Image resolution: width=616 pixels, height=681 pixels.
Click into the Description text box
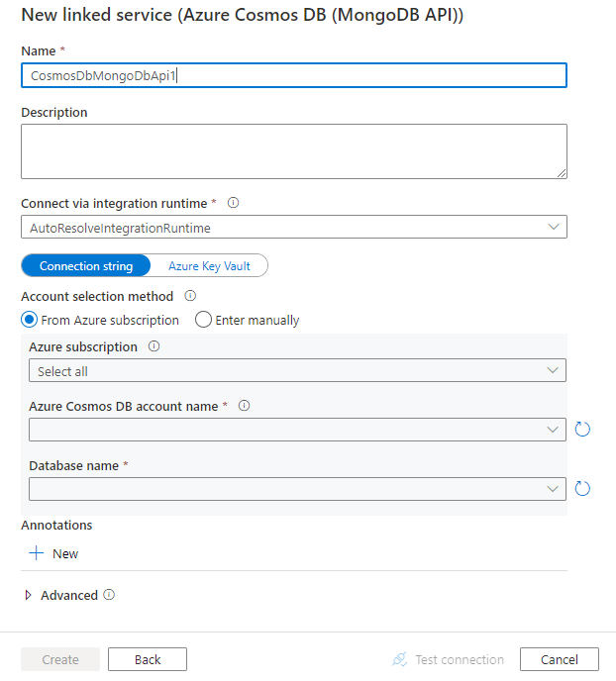(x=293, y=150)
